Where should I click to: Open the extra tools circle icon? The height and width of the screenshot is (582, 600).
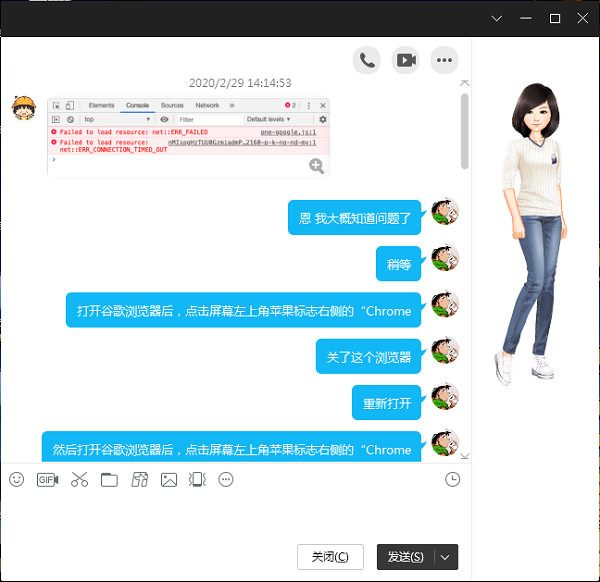click(x=226, y=479)
